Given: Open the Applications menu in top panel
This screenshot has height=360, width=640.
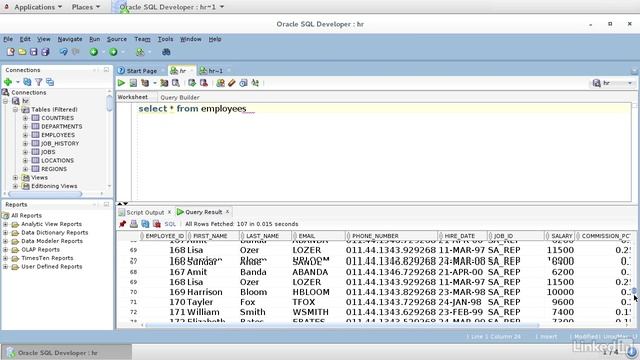Looking at the screenshot, I should point(38,7).
